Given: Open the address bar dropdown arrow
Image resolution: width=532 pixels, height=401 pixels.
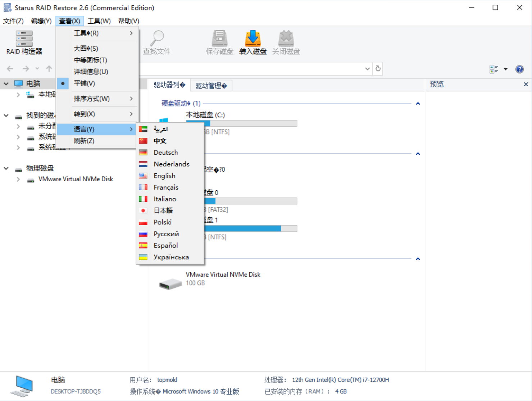Looking at the screenshot, I should pos(367,68).
